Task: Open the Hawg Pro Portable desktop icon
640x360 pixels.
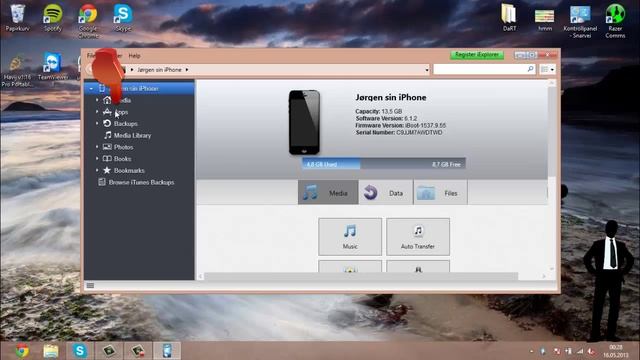Action: click(17, 71)
